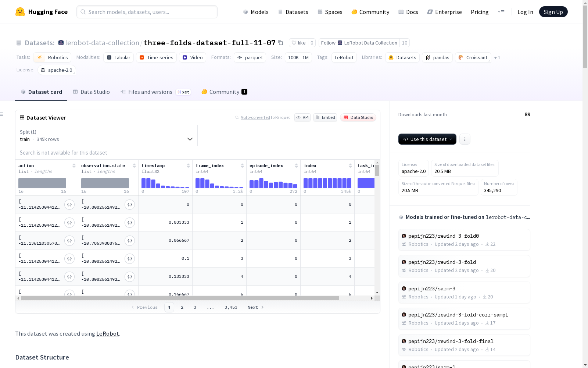Image resolution: width=588 pixels, height=368 pixels.
Task: Go to the Next page of rows
Action: click(x=255, y=307)
